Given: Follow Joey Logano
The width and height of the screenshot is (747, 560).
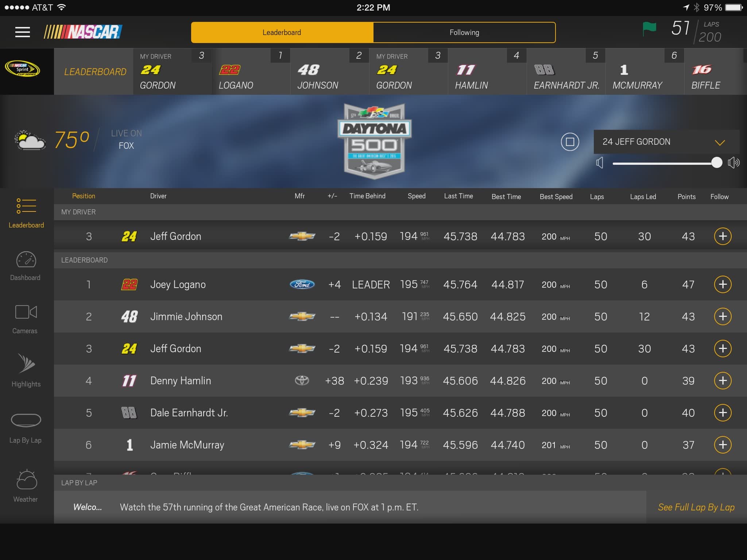Looking at the screenshot, I should [x=723, y=284].
